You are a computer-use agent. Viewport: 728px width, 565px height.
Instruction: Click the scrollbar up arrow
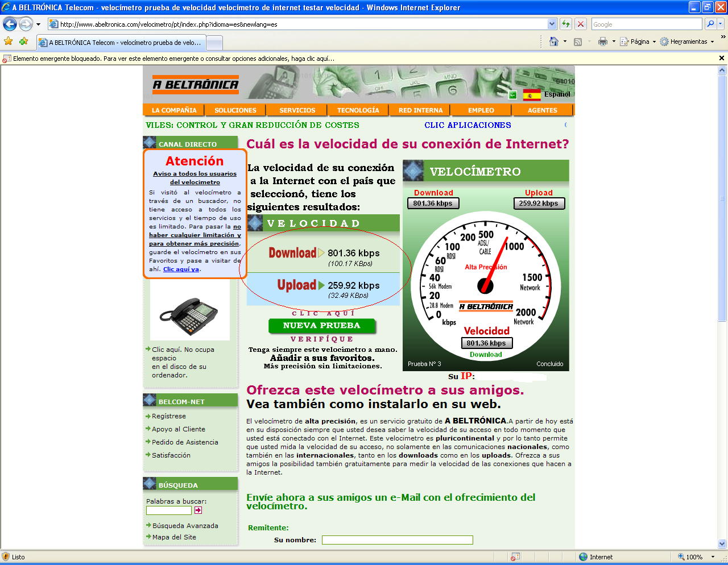[722, 70]
